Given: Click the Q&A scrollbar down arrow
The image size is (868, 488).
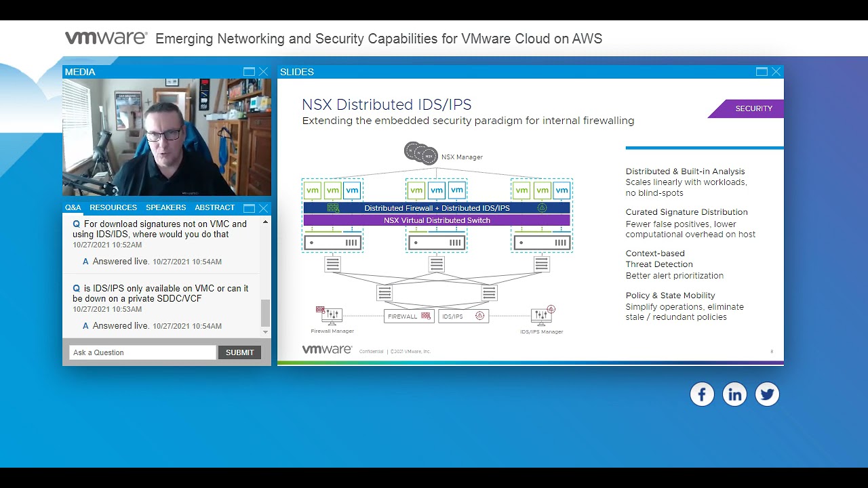Looking at the screenshot, I should (265, 332).
